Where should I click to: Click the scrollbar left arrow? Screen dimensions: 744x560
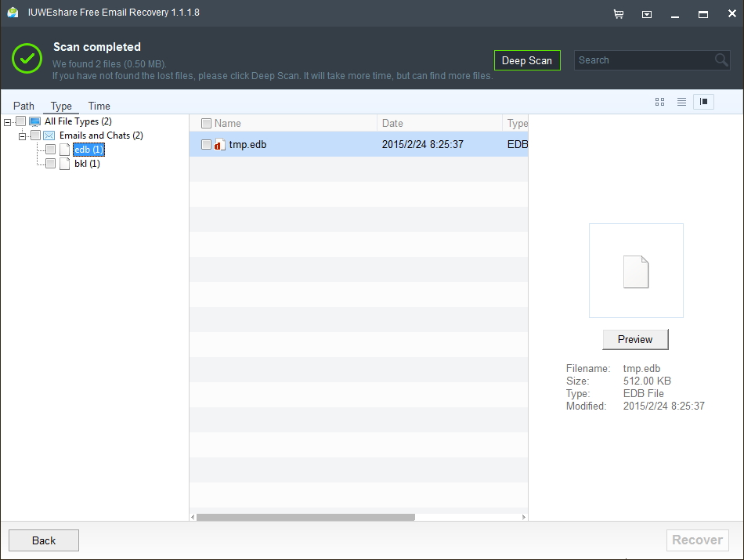[193, 517]
